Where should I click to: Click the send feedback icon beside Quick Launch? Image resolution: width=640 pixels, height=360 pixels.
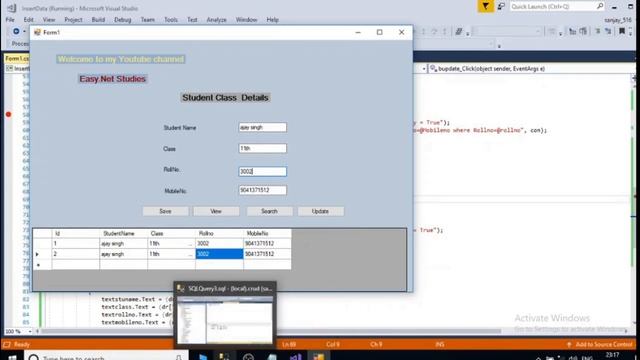pos(501,7)
